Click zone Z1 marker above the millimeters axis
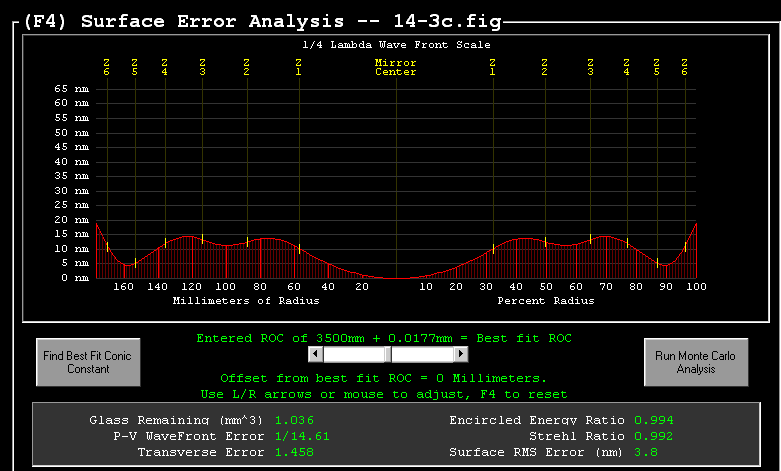 coord(298,67)
